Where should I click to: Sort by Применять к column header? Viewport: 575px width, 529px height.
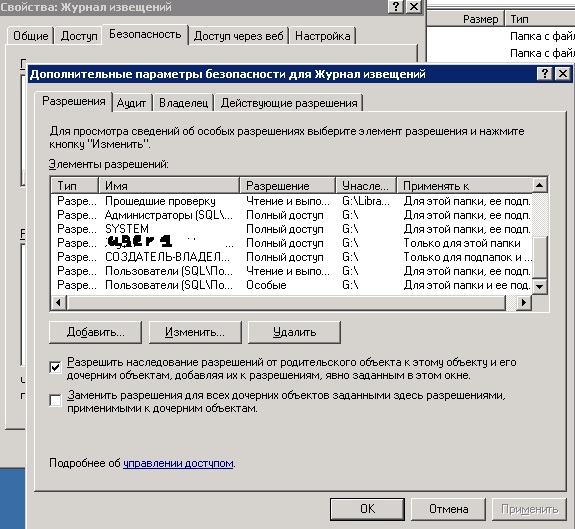pos(464,186)
